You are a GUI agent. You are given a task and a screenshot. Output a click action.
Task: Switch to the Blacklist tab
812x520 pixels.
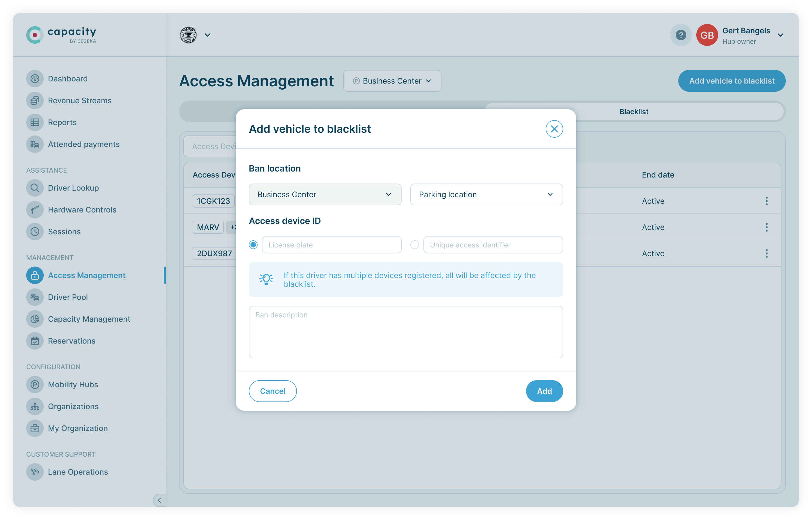coord(634,112)
